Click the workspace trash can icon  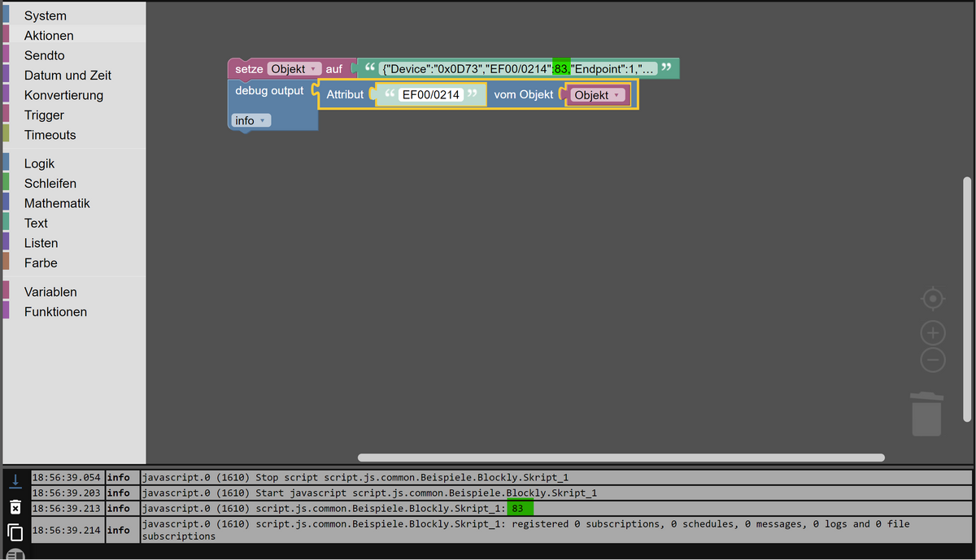926,414
